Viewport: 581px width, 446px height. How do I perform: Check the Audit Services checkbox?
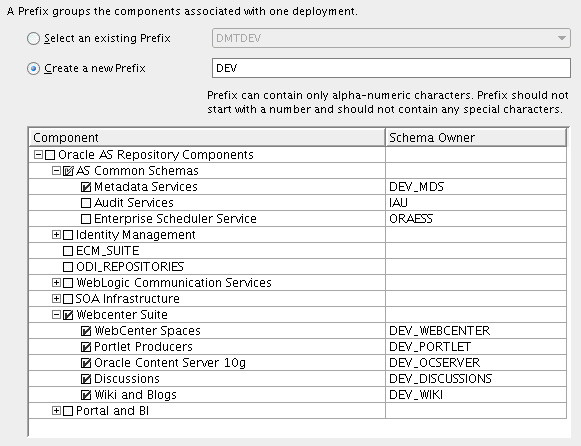[86, 203]
